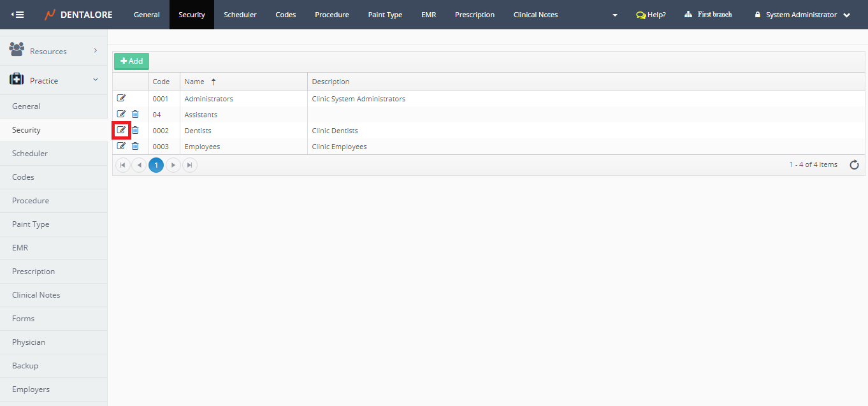
Task: Edit the Employees row
Action: point(121,146)
